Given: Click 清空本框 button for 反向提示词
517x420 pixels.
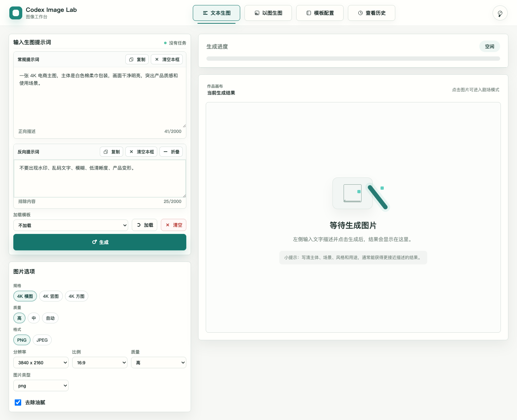Looking at the screenshot, I should tap(141, 152).
